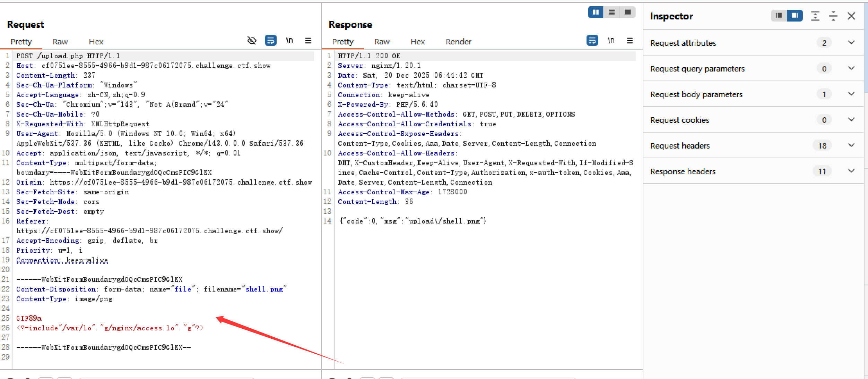
Task: Open the Response Render tab
Action: [458, 42]
